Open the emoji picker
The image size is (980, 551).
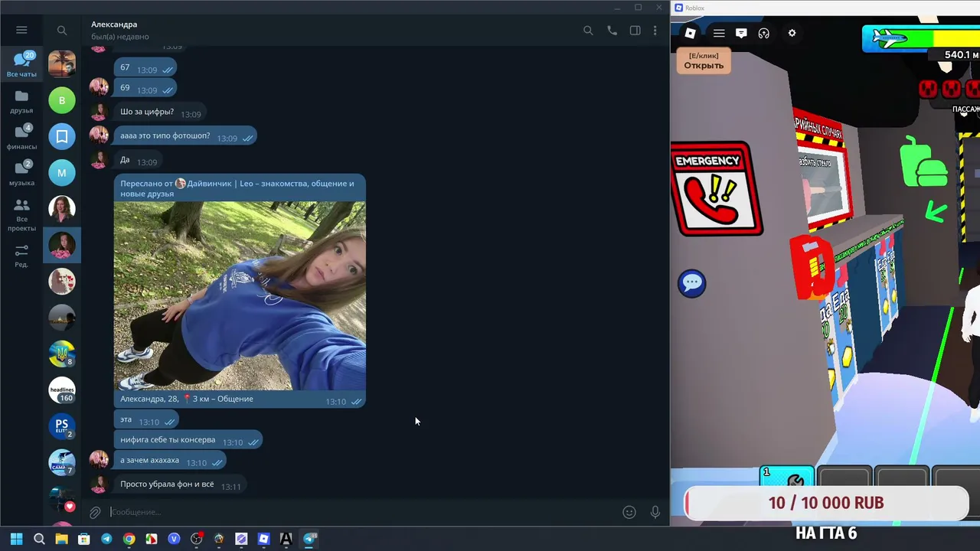[x=629, y=512]
